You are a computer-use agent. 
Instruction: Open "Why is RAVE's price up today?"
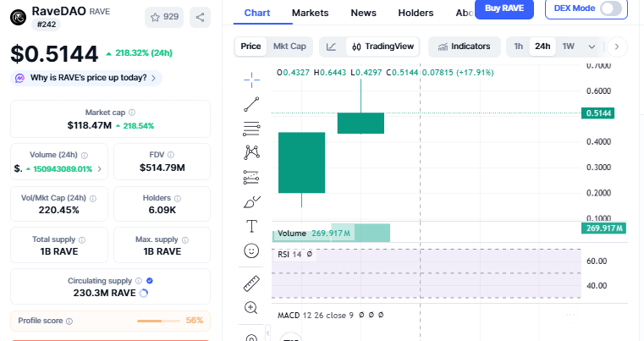pyautogui.click(x=87, y=78)
